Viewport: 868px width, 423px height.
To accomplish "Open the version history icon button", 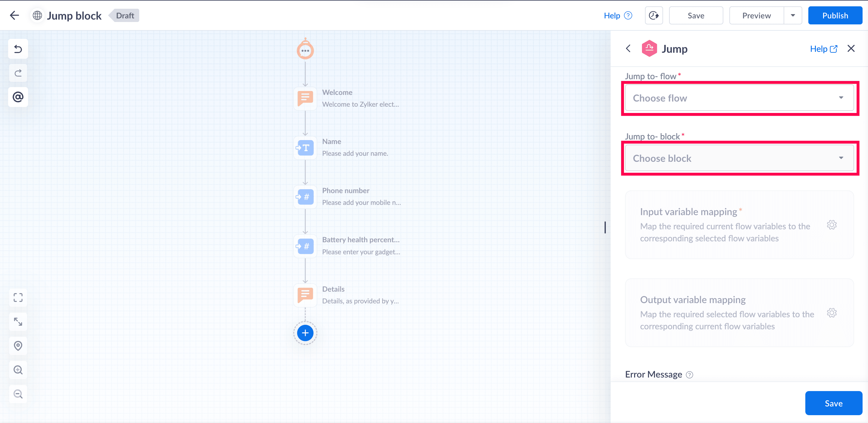I will click(x=654, y=15).
